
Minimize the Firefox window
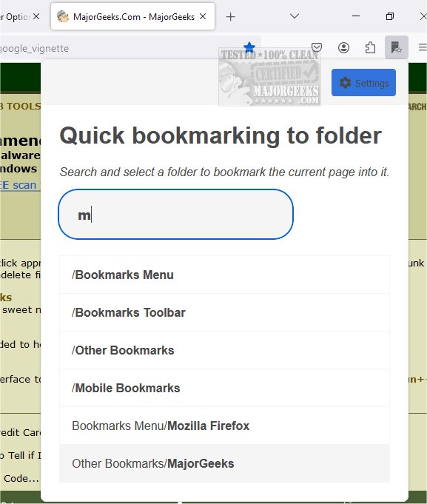coord(356,16)
